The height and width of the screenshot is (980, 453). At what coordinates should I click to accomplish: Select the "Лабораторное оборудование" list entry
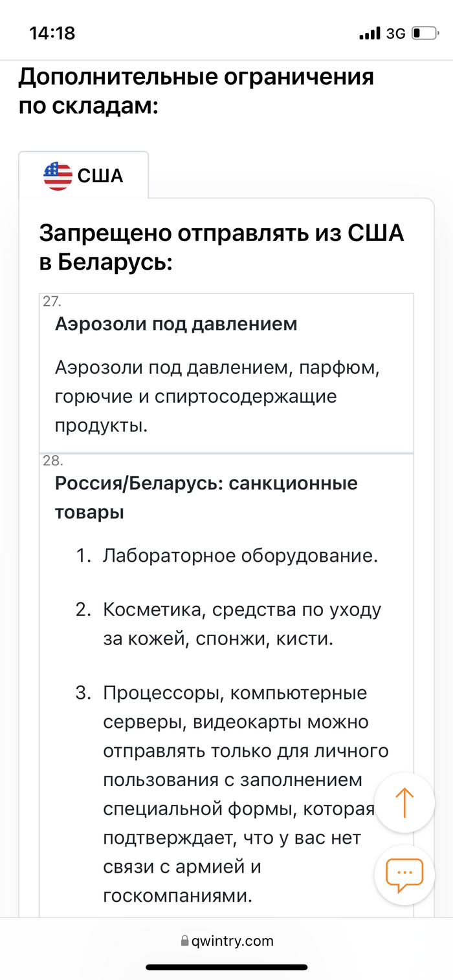click(239, 556)
